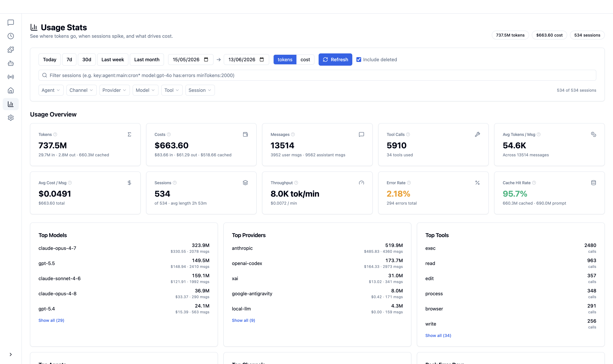Screen dimensions: 613x364
Task: Select the 30d date range
Action: [x=87, y=60]
